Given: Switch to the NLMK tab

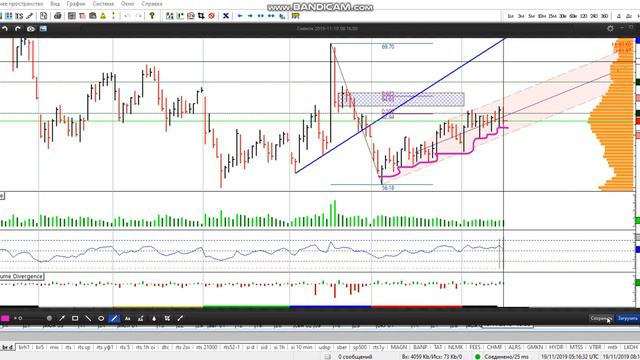Looking at the screenshot, I should pos(456,347).
